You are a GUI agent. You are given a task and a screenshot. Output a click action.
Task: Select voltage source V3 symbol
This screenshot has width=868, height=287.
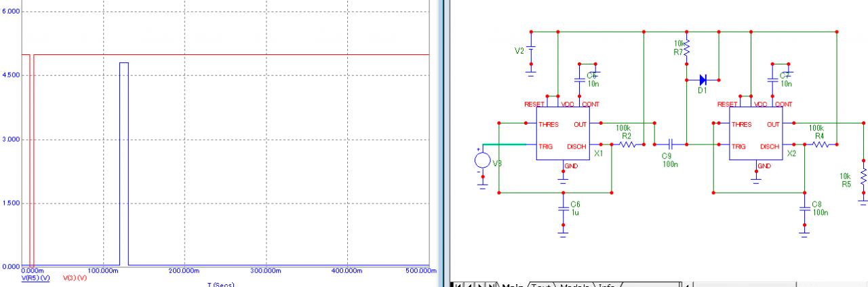(482, 161)
